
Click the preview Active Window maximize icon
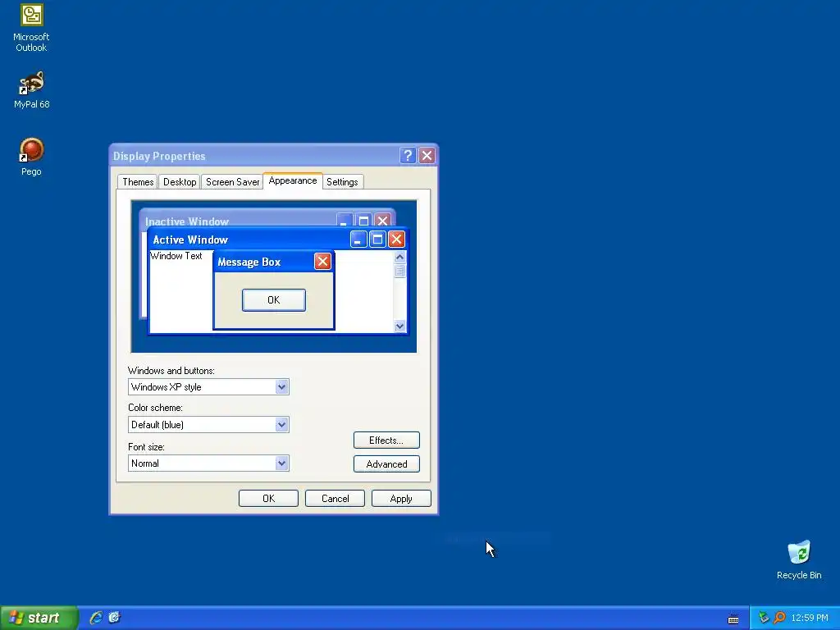coord(377,239)
